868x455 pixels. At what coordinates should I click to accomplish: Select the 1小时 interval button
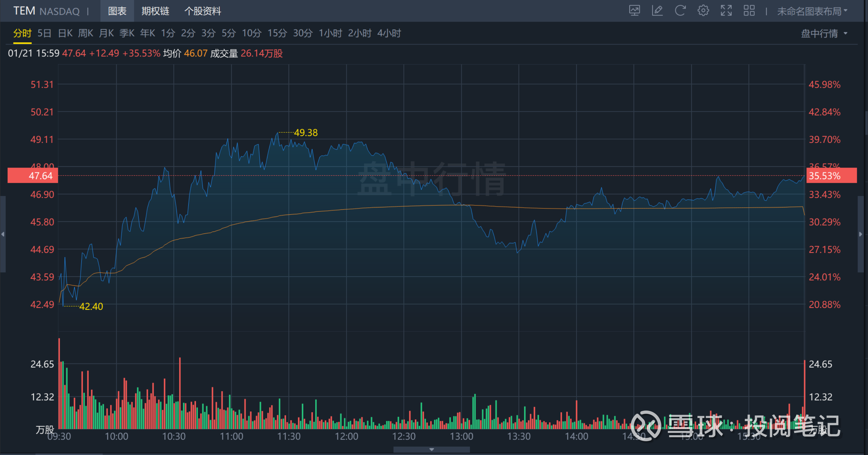click(x=330, y=33)
